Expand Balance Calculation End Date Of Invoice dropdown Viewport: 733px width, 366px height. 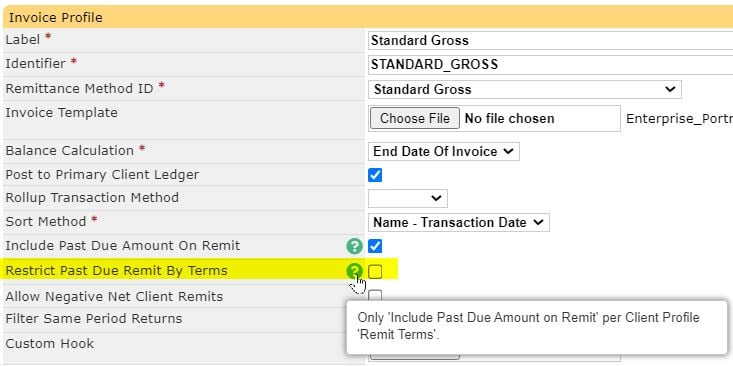[444, 151]
